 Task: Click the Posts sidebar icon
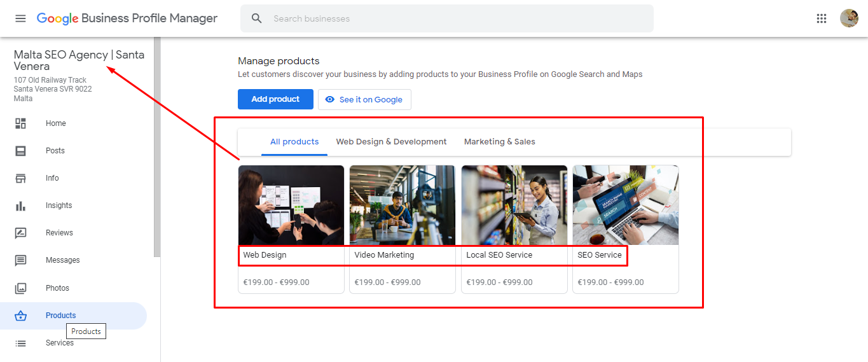point(20,151)
